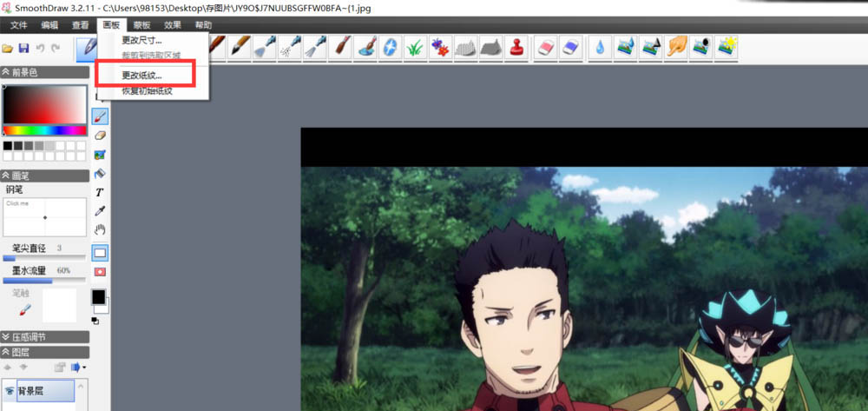This screenshot has width=868, height=411.
Task: Select the blue eraser tool
Action: pos(570,47)
